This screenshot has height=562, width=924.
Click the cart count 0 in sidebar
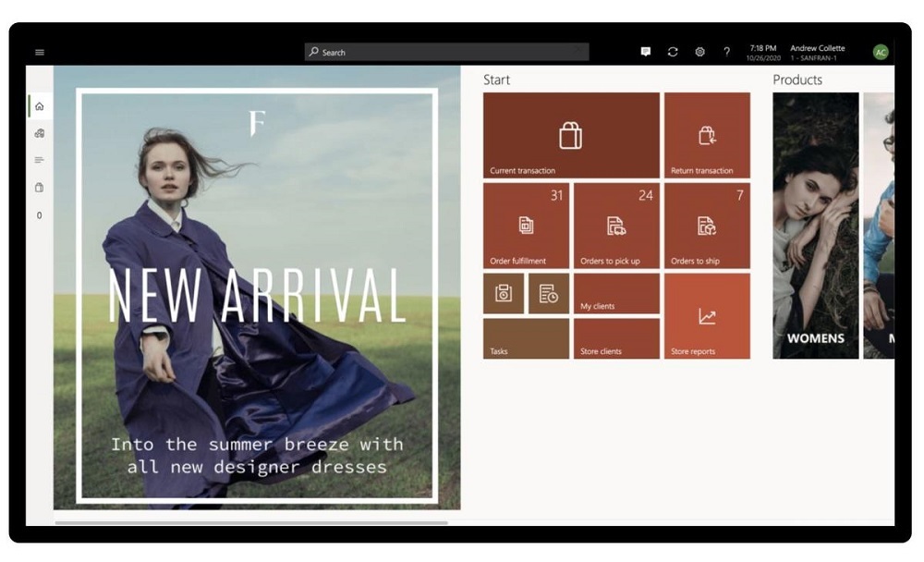[40, 215]
